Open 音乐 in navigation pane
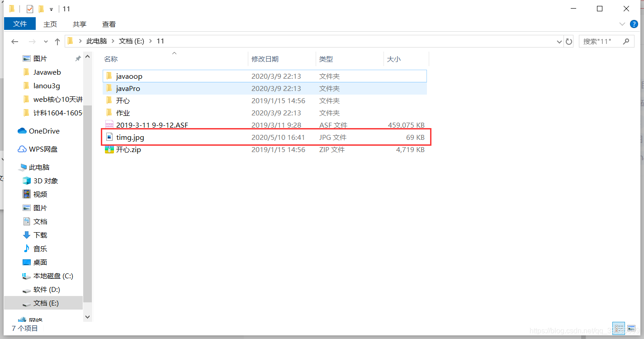 tap(40, 249)
